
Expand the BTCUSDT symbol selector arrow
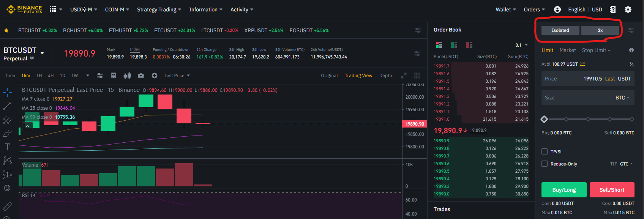42,53
